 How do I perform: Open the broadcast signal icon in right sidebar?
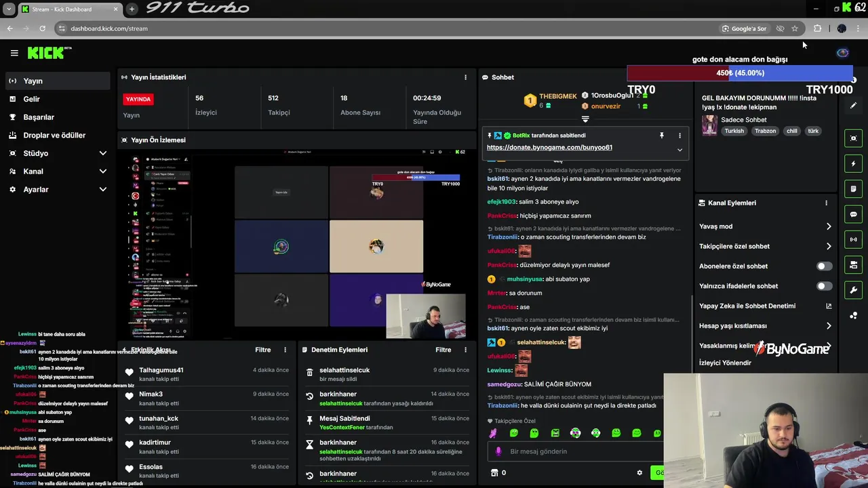pos(853,239)
